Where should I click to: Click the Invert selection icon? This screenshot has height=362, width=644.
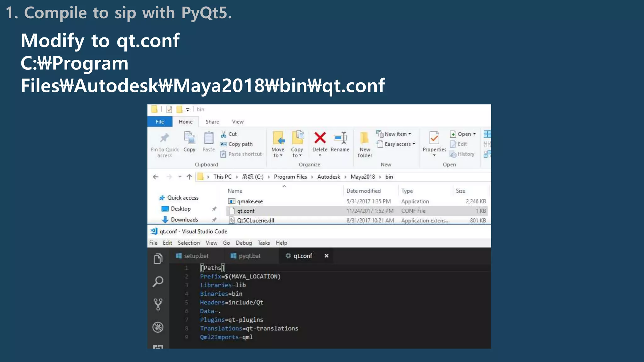(487, 154)
